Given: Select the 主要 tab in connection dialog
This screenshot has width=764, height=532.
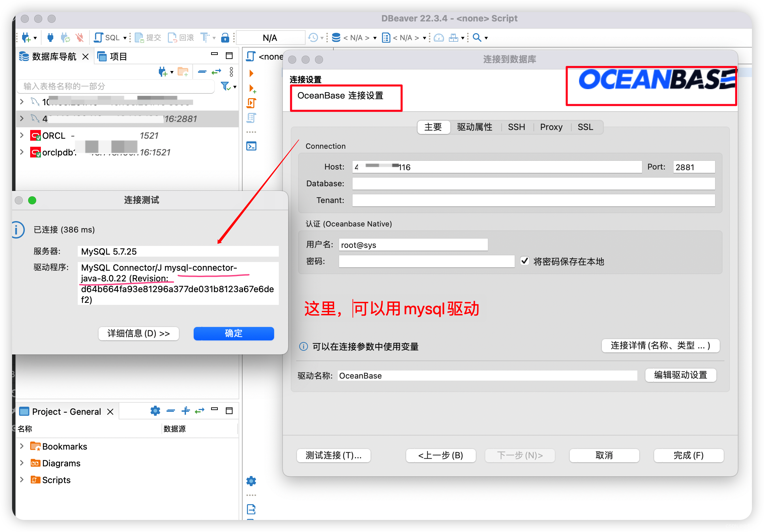Looking at the screenshot, I should 433,127.
